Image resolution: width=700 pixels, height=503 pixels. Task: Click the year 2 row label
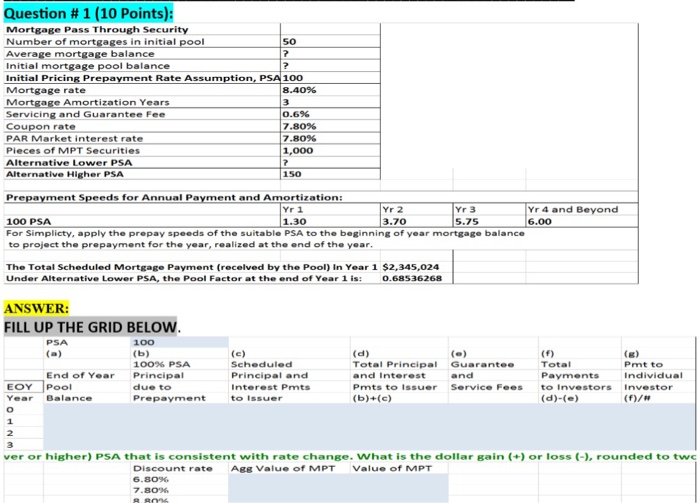[10, 432]
